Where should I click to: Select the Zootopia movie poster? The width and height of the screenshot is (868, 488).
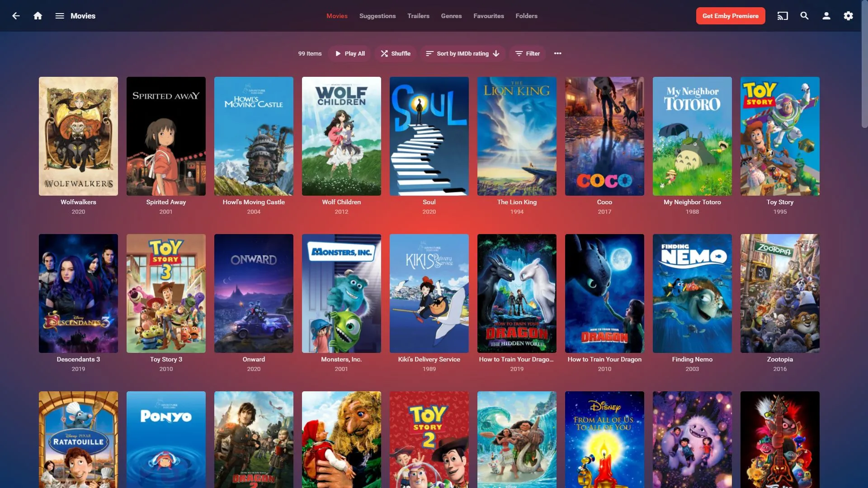pos(780,293)
